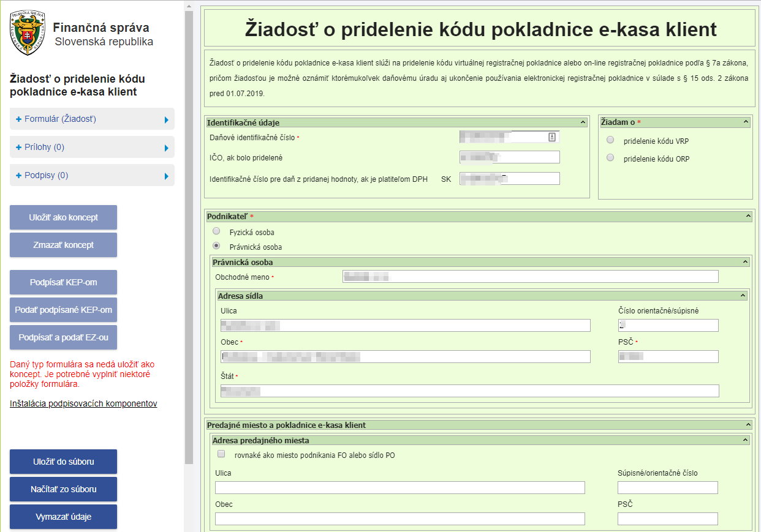Click the blue arrow on Prílohy row

pos(166,148)
